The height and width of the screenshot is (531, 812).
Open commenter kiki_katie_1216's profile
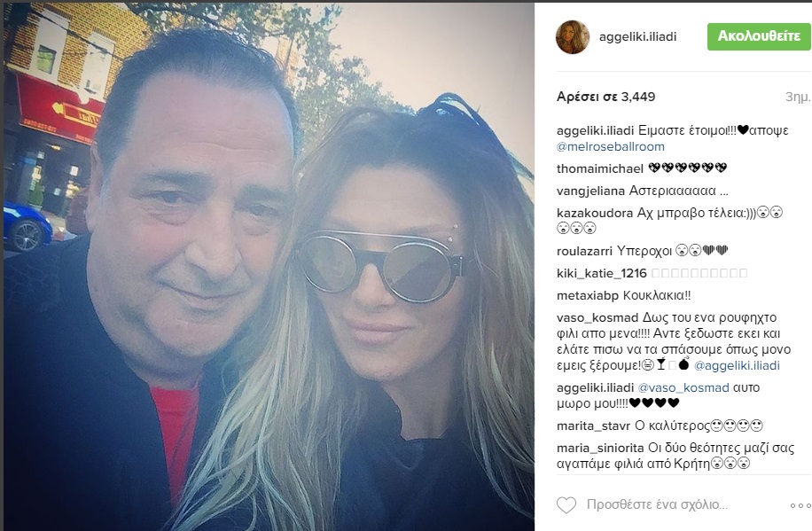coord(602,274)
